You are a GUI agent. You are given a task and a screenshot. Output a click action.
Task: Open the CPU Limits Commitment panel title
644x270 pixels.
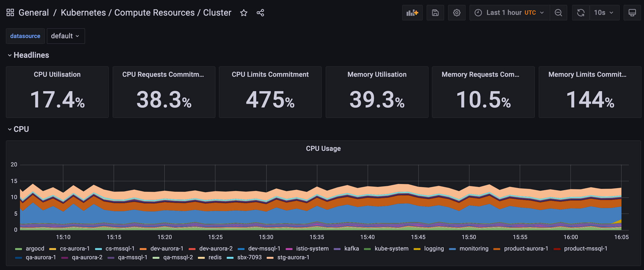tap(270, 75)
